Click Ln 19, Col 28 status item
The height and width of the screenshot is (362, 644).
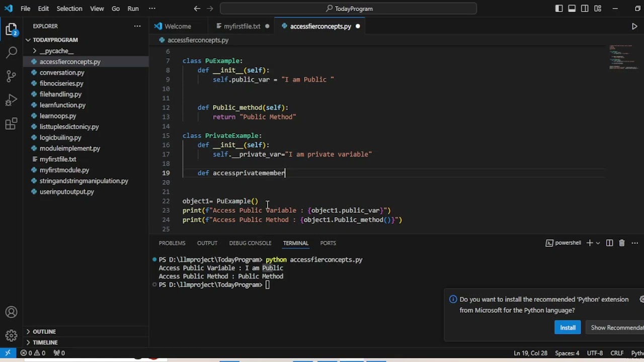[x=530, y=353]
